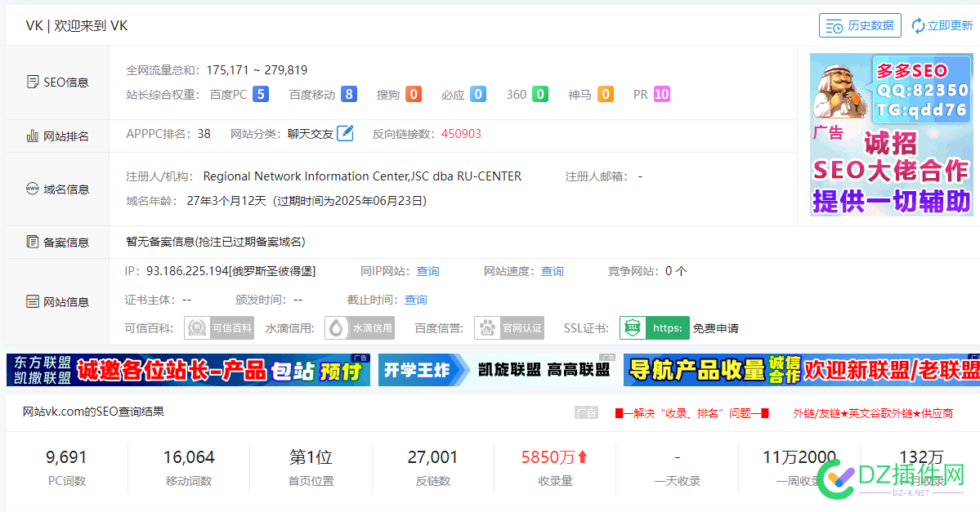
Task: Click the green SSL https badge
Action: coord(655,327)
